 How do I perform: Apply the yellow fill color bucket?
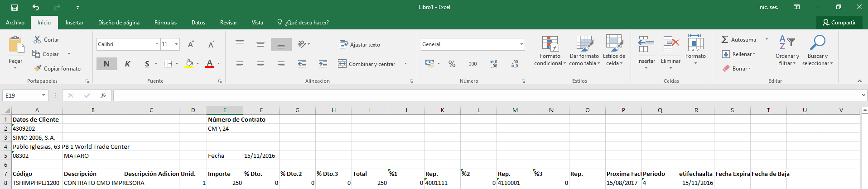pyautogui.click(x=189, y=64)
